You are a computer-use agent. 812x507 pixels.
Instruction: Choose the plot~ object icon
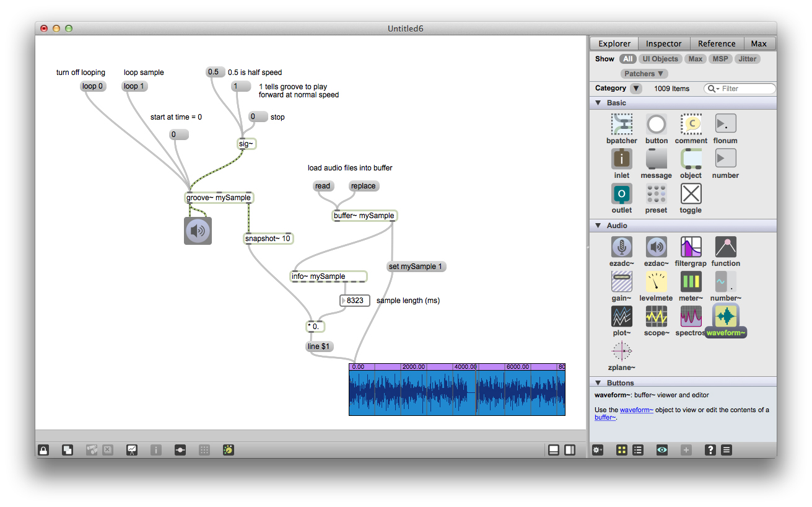pos(622,317)
